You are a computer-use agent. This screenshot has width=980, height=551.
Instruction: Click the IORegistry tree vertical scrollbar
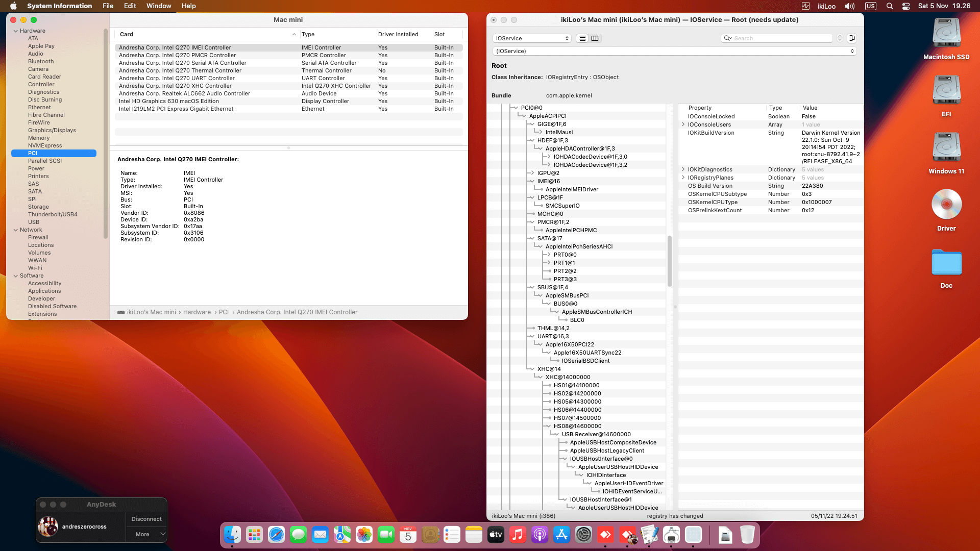tap(670, 261)
